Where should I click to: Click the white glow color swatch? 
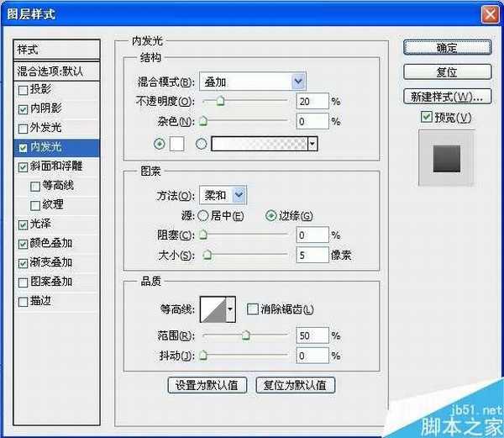click(x=176, y=144)
